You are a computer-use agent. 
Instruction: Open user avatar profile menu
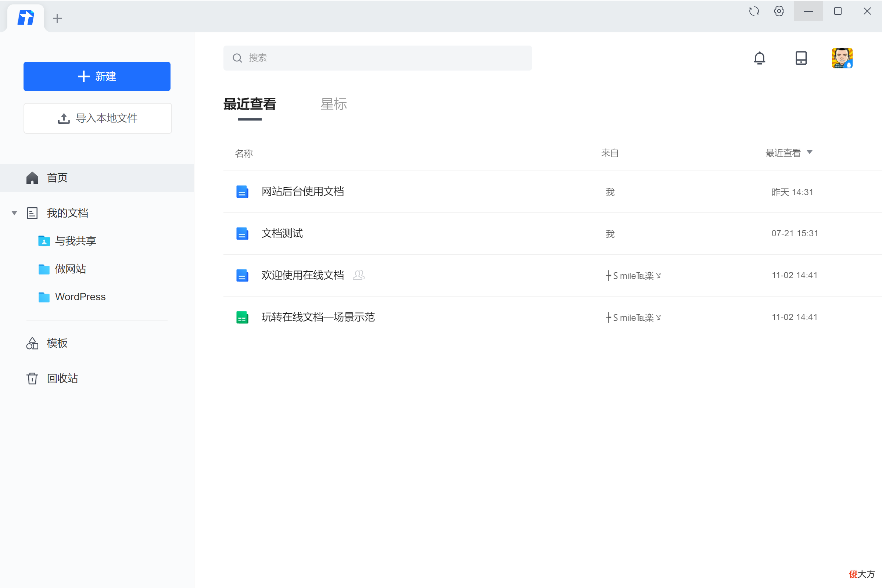(842, 58)
